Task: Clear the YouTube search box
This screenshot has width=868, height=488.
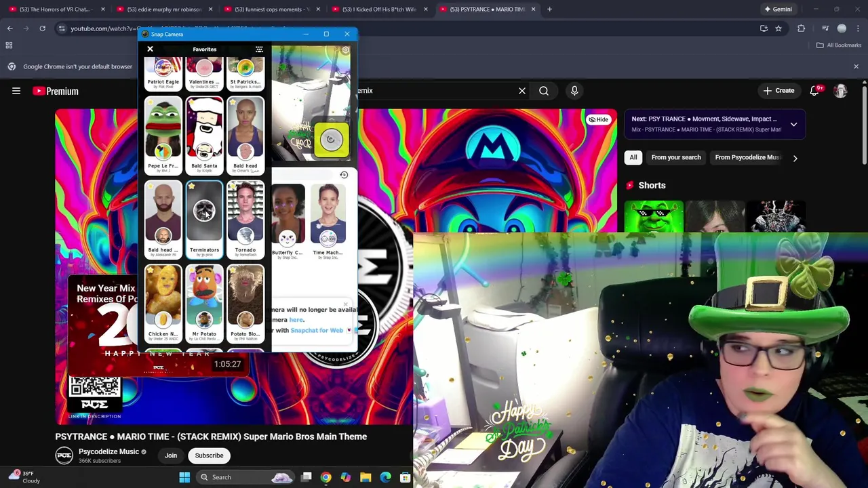Action: [x=522, y=90]
